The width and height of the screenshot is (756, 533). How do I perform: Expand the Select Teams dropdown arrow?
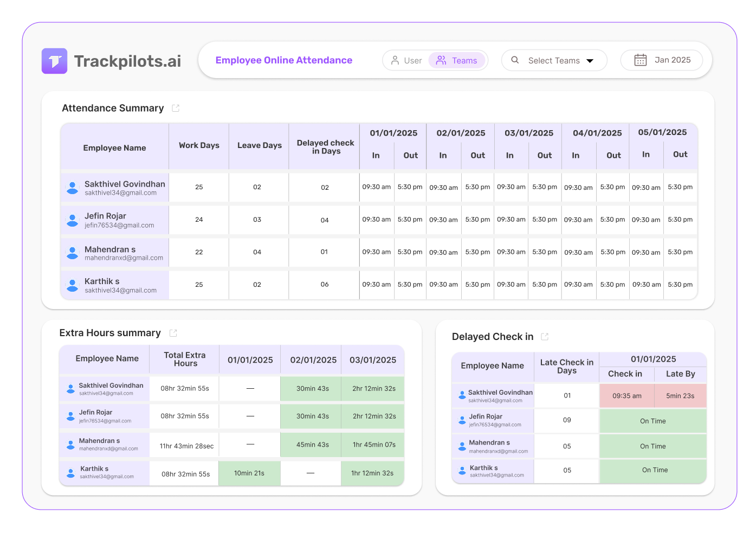(x=590, y=61)
